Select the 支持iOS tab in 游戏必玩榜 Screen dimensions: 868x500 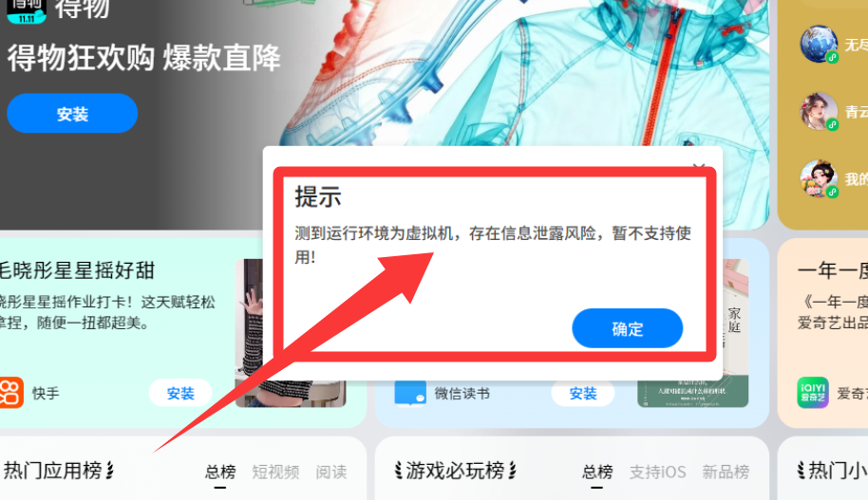click(657, 472)
